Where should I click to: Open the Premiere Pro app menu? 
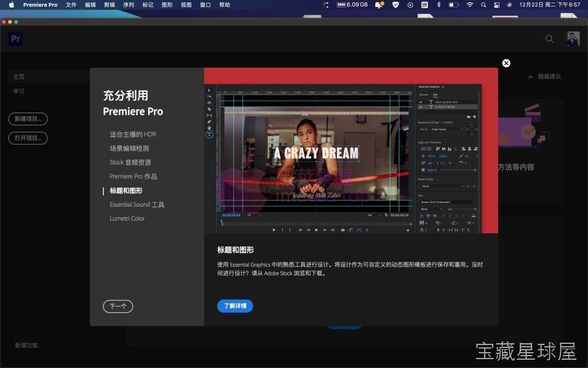click(x=40, y=5)
